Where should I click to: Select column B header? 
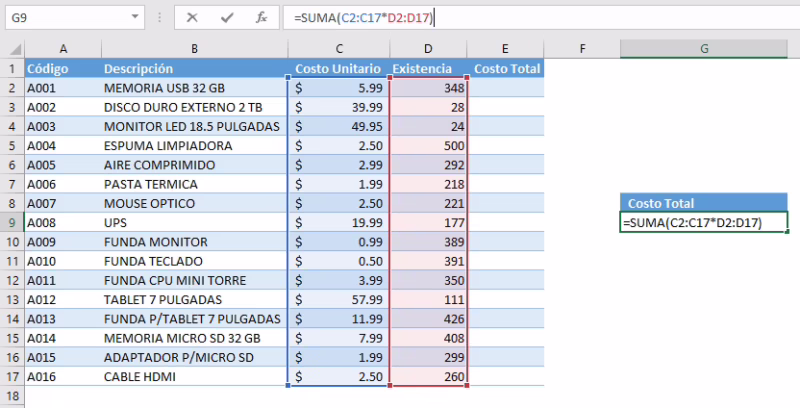click(x=194, y=49)
